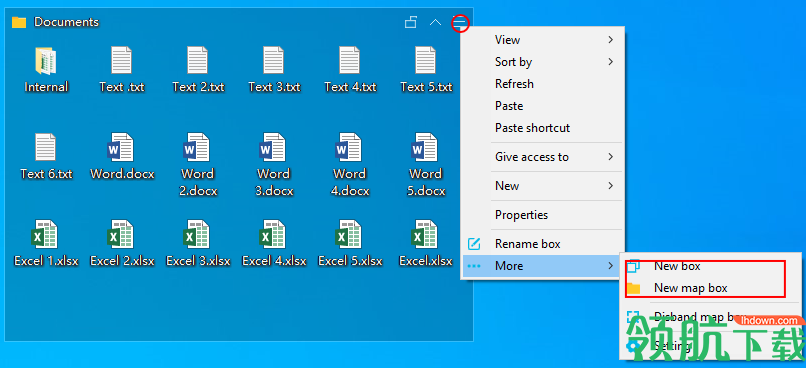Select the Excel 2.xlsx file icon
The height and width of the screenshot is (368, 806).
coord(121,234)
